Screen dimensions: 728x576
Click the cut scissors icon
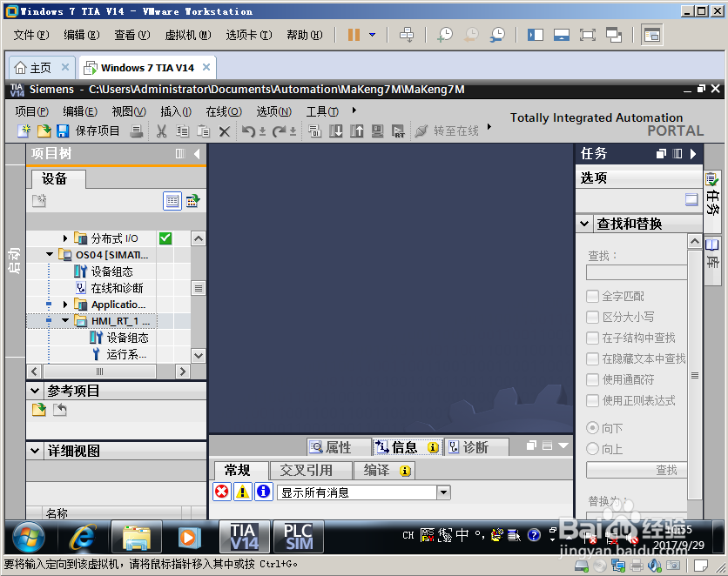(x=162, y=131)
